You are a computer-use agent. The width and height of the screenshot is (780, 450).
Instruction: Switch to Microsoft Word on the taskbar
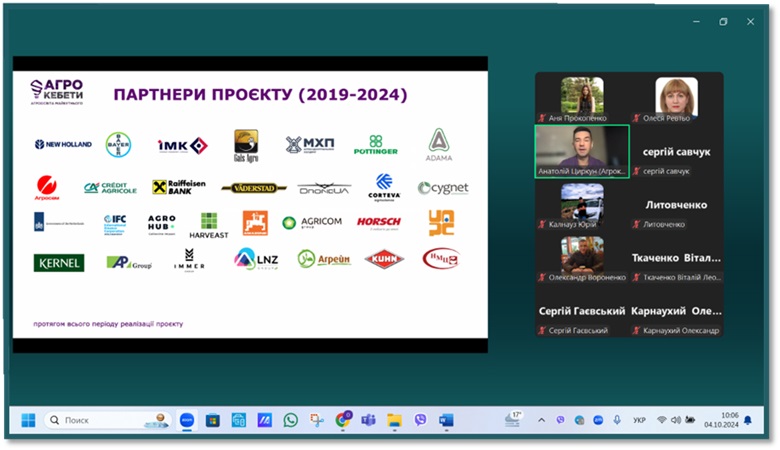point(446,420)
